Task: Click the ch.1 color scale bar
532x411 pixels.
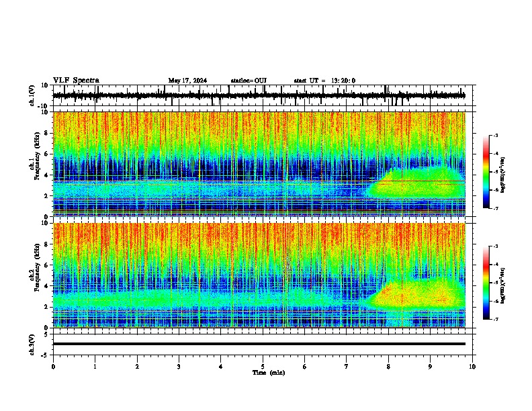Action: tap(486, 172)
